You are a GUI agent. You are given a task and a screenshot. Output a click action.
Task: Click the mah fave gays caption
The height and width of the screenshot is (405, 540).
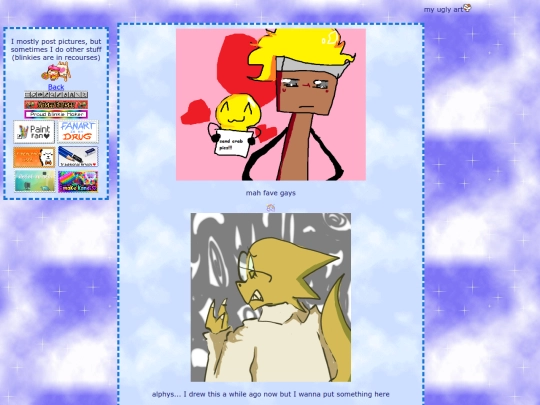271,193
